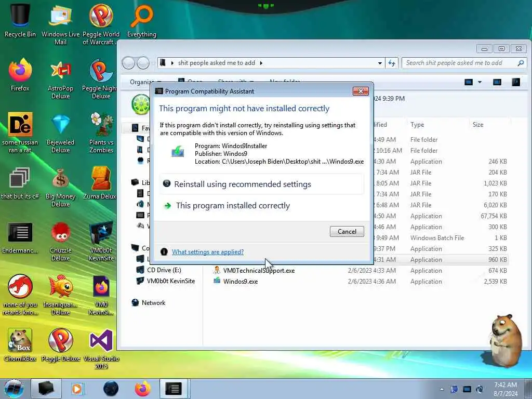Open Bejeweled Deluxe desktop icon
The height and width of the screenshot is (399, 532).
pos(60,132)
